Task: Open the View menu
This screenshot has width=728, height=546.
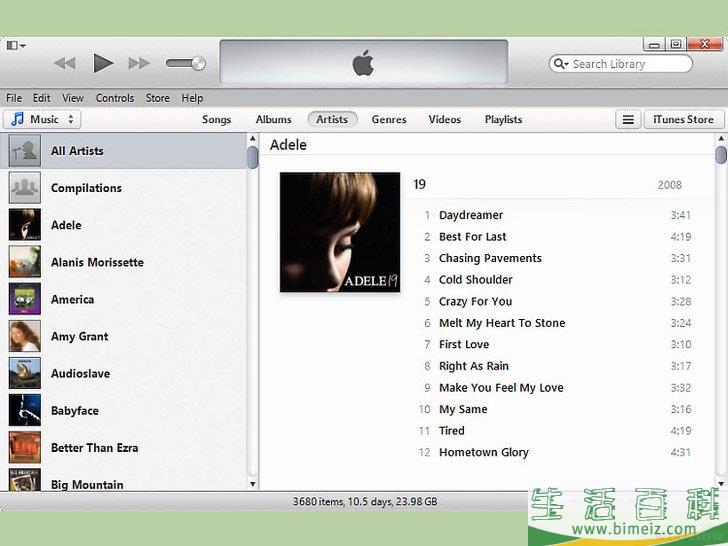Action: pyautogui.click(x=73, y=98)
